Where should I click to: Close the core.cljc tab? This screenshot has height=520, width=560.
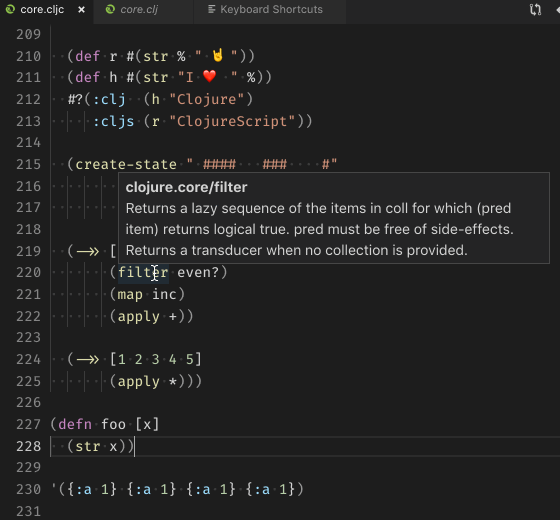81,10
